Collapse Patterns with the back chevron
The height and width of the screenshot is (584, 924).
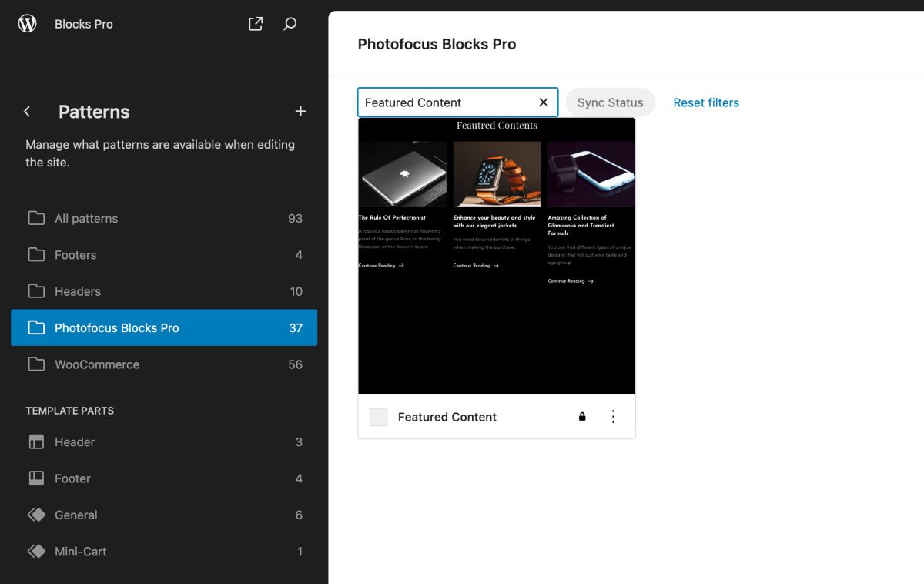point(26,111)
